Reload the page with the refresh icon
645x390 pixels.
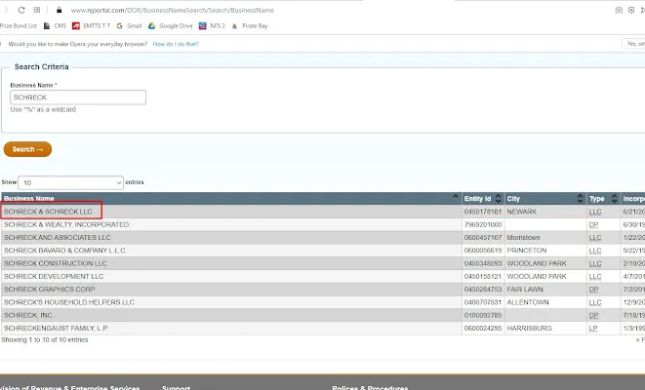click(21, 10)
